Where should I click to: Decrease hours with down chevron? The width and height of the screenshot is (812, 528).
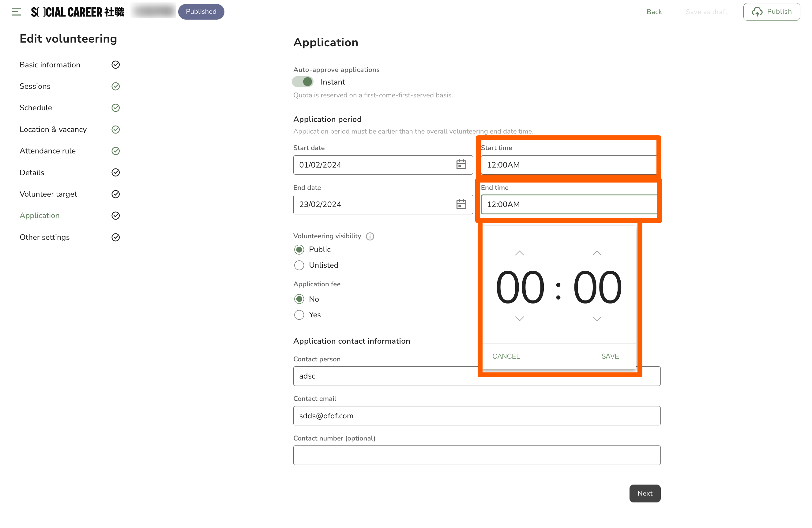[x=519, y=319]
